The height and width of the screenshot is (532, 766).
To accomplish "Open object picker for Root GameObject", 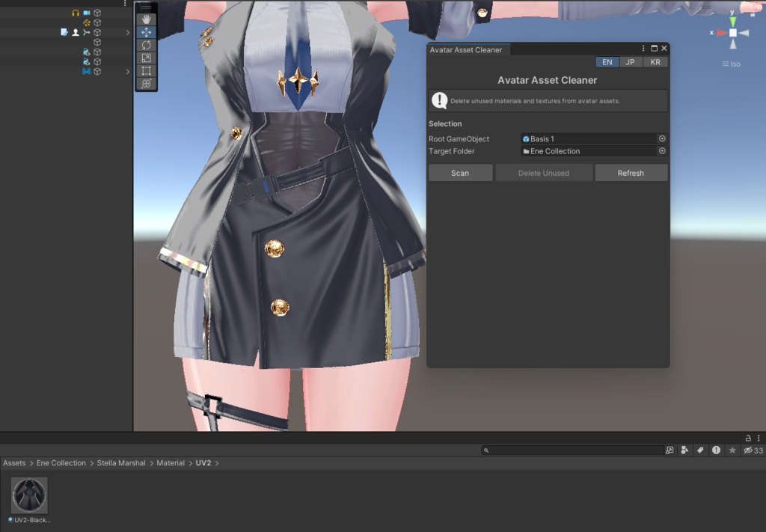I will coord(662,138).
